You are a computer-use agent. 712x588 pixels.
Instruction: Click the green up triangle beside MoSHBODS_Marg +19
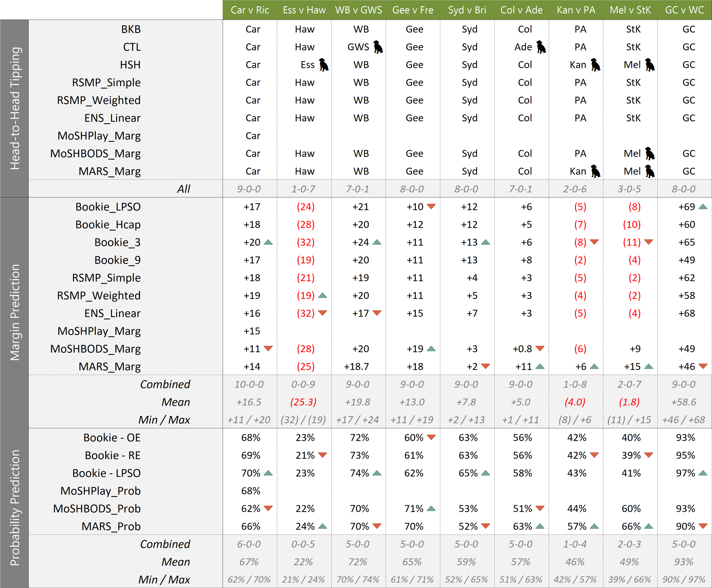pyautogui.click(x=431, y=349)
